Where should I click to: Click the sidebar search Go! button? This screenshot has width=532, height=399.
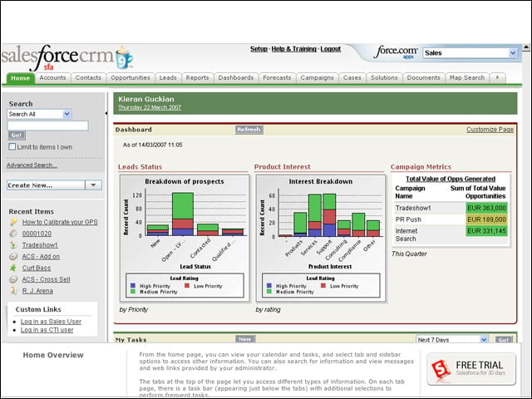pos(17,135)
